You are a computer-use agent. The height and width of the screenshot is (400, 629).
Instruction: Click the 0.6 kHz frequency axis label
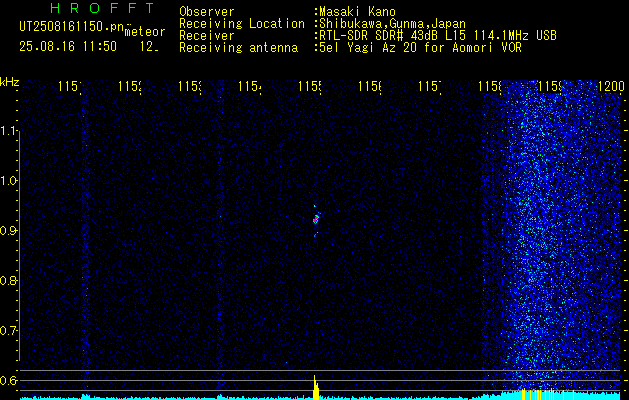coord(8,380)
